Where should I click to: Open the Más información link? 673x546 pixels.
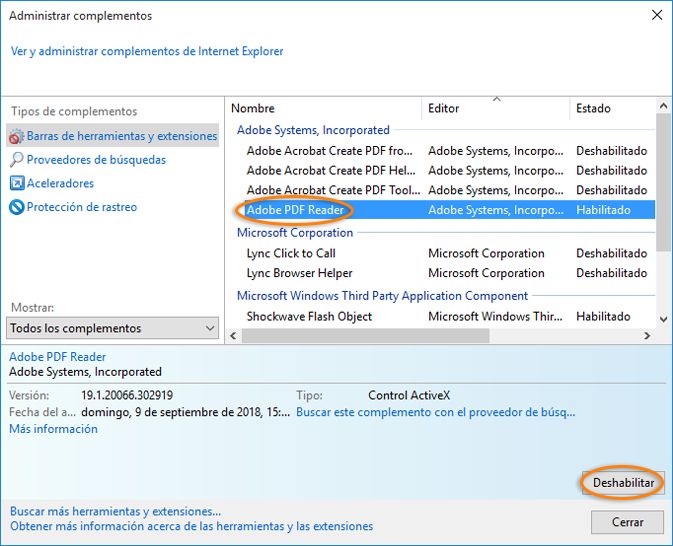(53, 429)
